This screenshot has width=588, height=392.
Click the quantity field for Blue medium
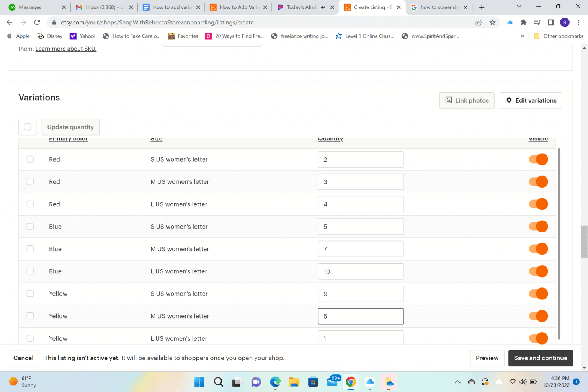click(360, 249)
